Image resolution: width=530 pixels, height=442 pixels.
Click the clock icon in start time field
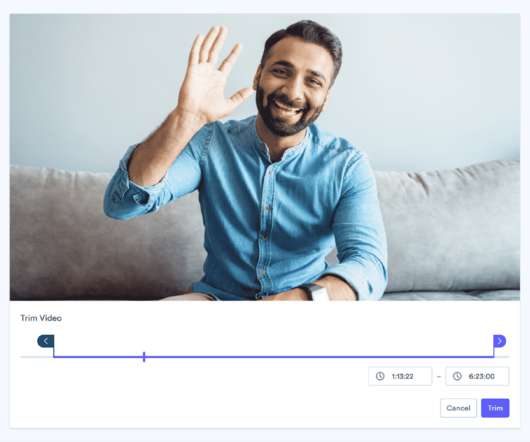point(380,376)
